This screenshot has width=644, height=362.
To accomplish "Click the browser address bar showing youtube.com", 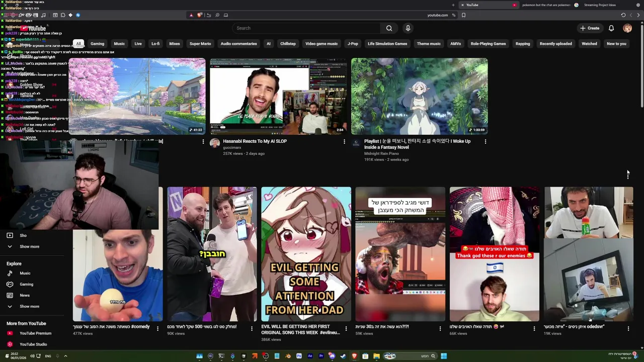I will pyautogui.click(x=437, y=15).
